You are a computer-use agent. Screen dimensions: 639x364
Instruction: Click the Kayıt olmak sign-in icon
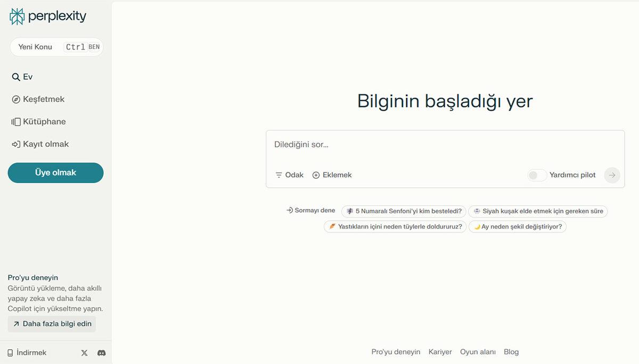[x=15, y=144]
